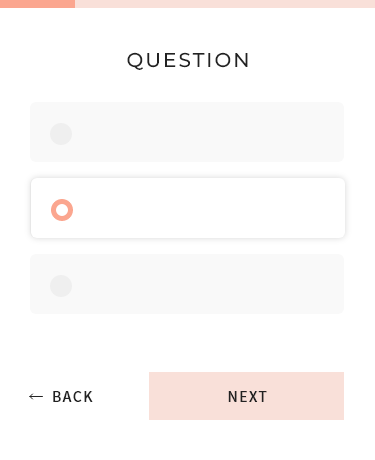Screen dimensions: 375x460
Task: Select the third gray radio circle
Action: (x=61, y=286)
